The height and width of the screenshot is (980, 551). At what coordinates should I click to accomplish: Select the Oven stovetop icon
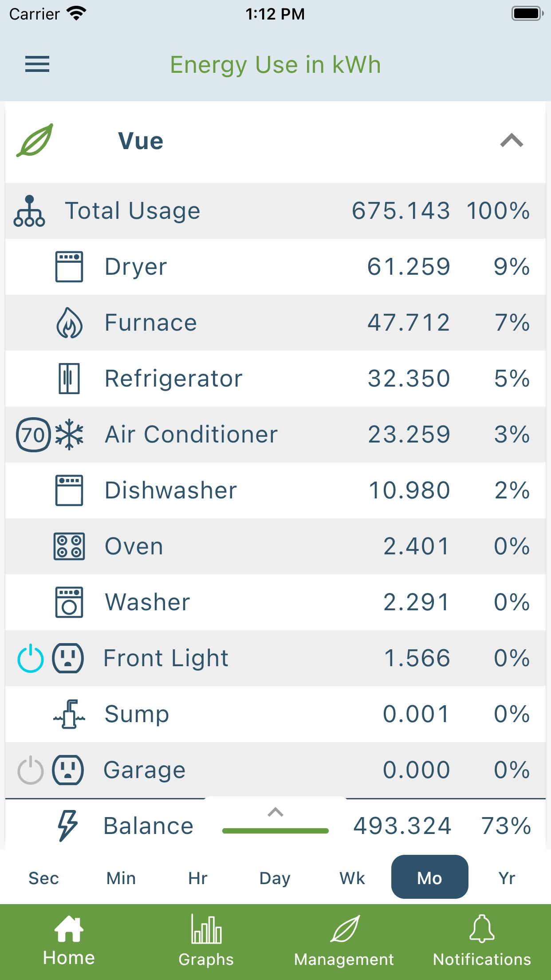pyautogui.click(x=69, y=546)
